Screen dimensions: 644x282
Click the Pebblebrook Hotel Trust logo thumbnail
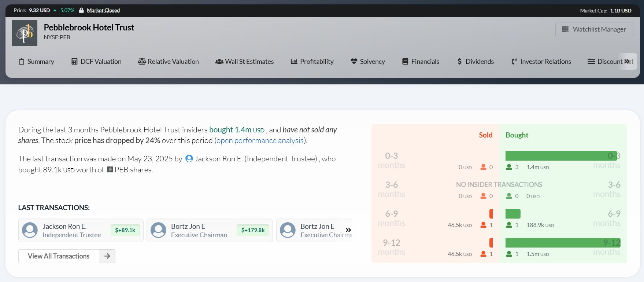[x=25, y=33]
